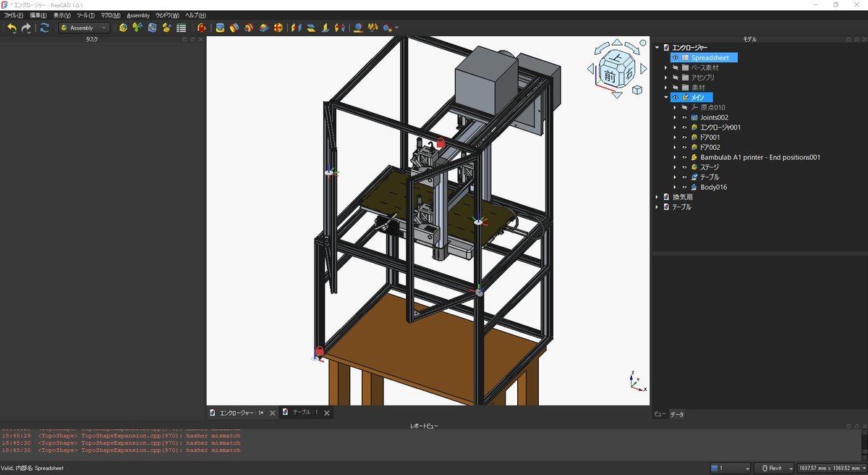The width and height of the screenshot is (868, 475).
Task: Click the Solve Assembly toolbar icon
Action: coord(152,28)
